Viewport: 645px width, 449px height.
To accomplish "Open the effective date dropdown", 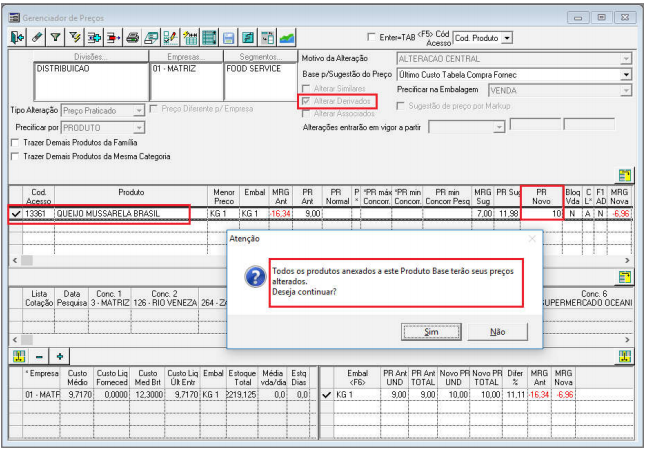I will tap(499, 127).
